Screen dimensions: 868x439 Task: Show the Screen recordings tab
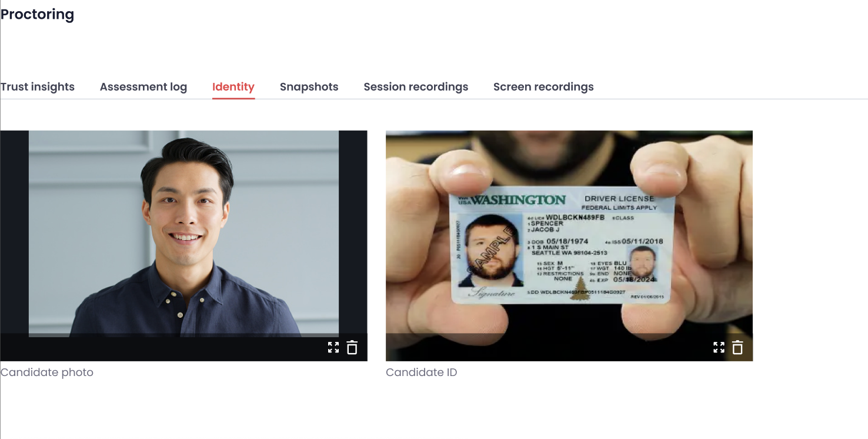tap(543, 87)
